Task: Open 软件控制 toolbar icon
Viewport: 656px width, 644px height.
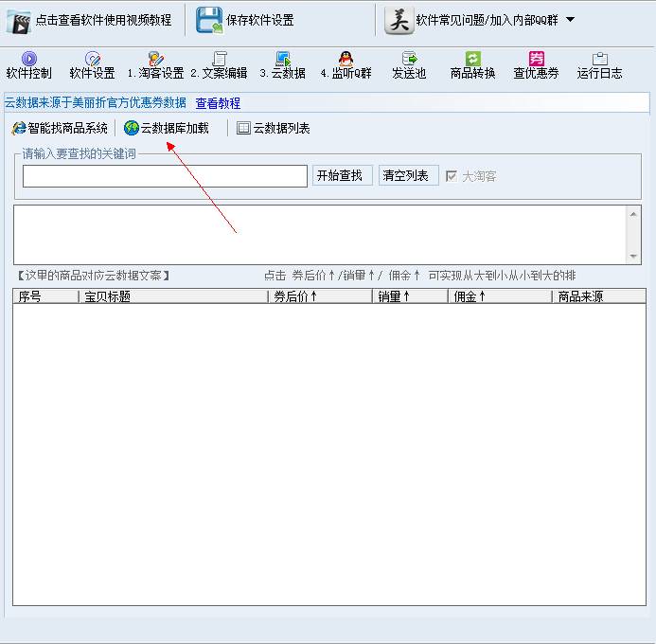Action: tap(28, 59)
